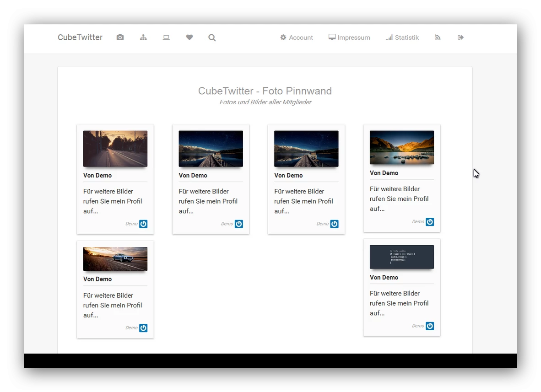
Task: Log out using the sign-out arrow icon
Action: tap(460, 37)
